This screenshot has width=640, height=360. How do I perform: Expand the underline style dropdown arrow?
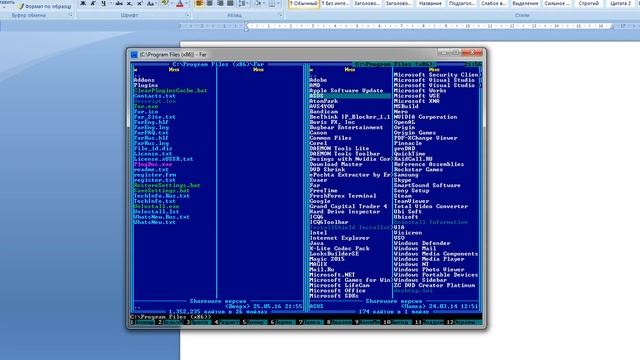[x=111, y=3]
